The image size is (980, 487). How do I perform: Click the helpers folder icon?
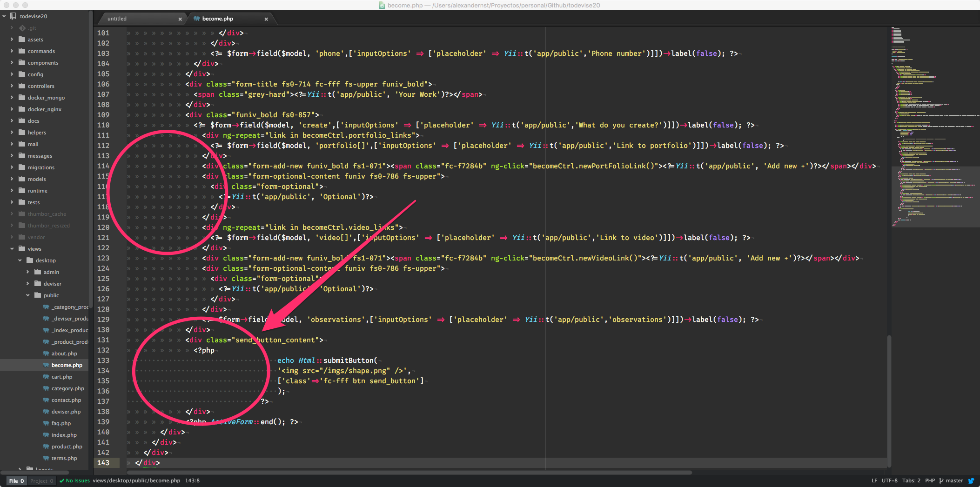(22, 133)
